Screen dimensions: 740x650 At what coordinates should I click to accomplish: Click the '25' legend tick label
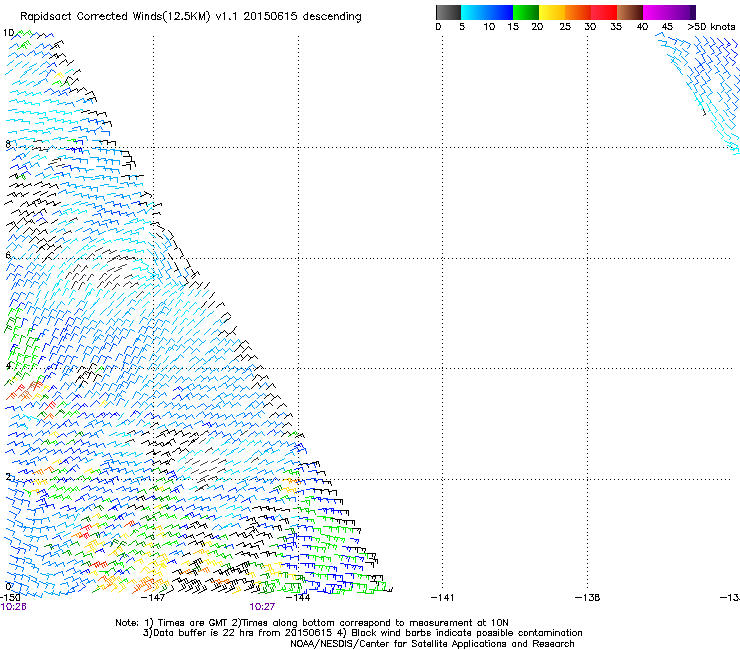565,27
